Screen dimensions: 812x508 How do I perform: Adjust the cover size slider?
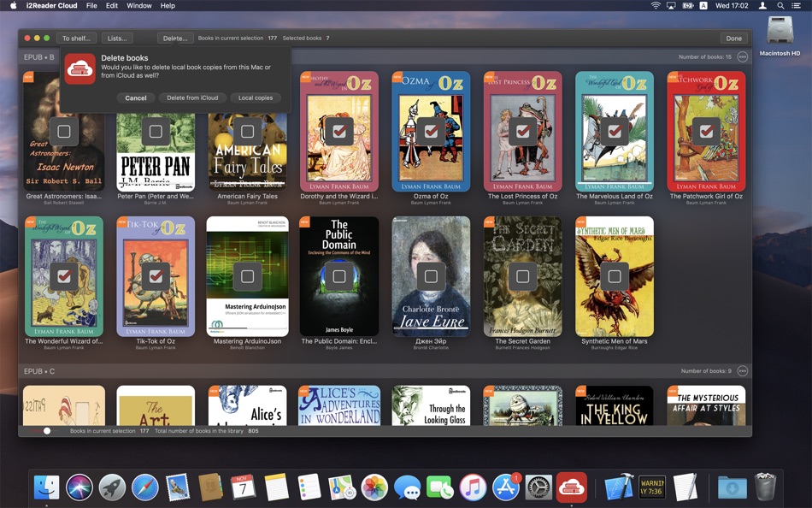pos(47,431)
